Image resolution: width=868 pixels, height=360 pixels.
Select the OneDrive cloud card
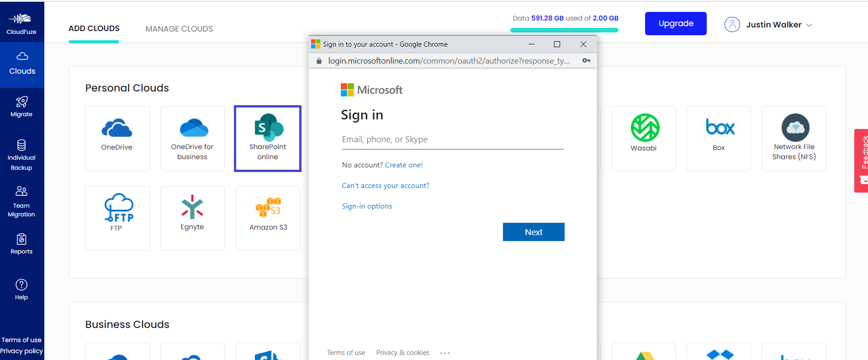(117, 139)
